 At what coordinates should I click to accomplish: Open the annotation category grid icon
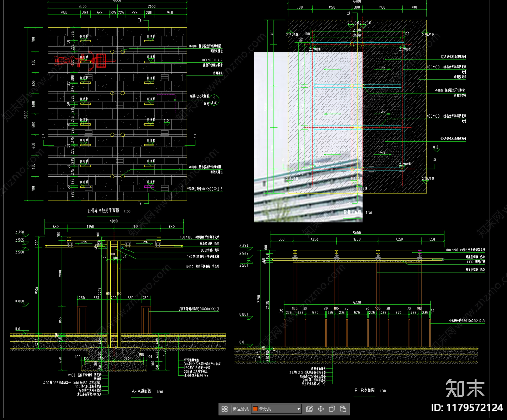(x=225, y=409)
